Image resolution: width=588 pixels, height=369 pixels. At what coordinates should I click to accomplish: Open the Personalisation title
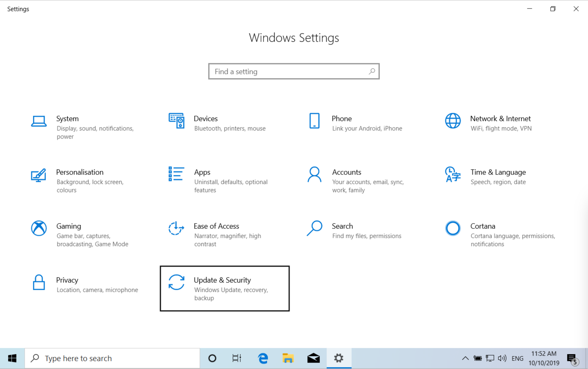point(80,172)
